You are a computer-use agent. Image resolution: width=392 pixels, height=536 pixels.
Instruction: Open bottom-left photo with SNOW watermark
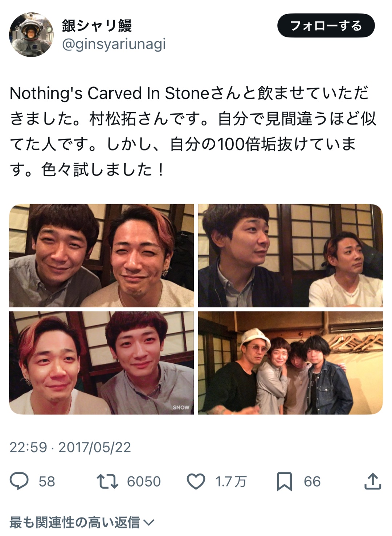coord(101,363)
